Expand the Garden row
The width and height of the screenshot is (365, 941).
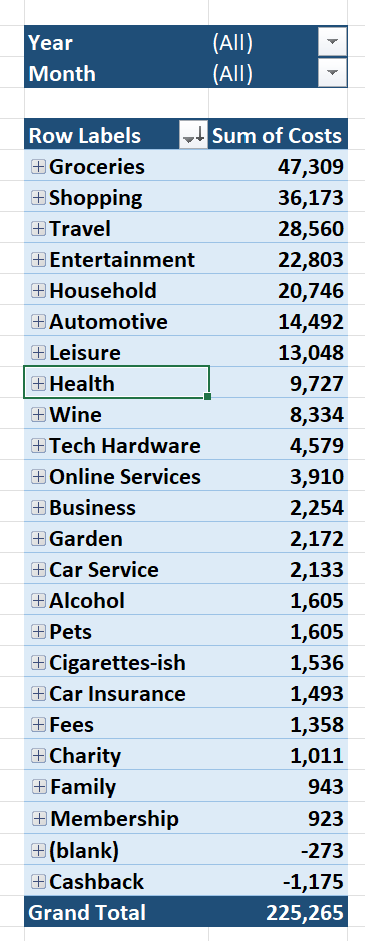[x=38, y=539]
